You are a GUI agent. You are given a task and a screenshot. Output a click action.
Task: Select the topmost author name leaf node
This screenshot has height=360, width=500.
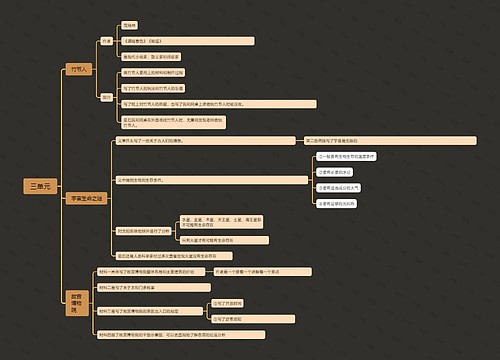(129, 25)
